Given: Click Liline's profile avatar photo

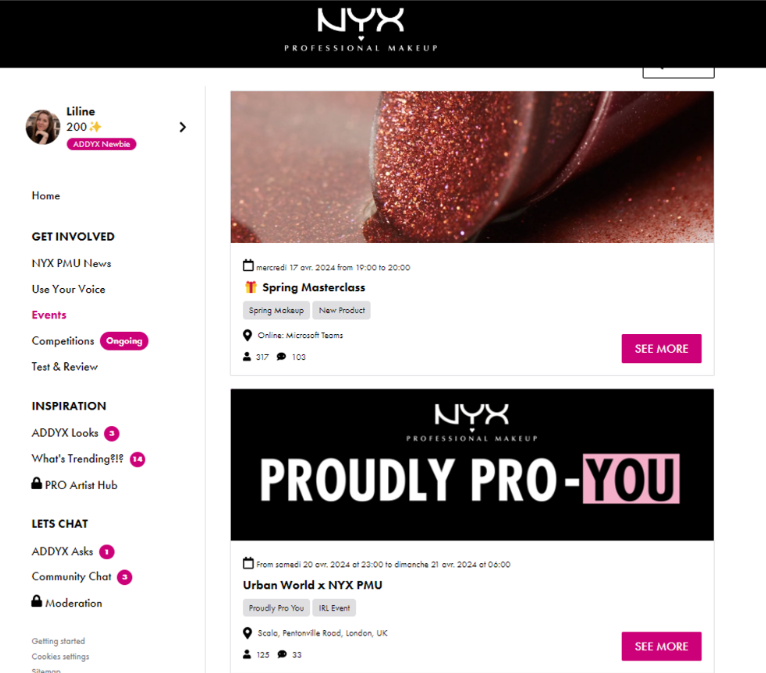Looking at the screenshot, I should [43, 127].
